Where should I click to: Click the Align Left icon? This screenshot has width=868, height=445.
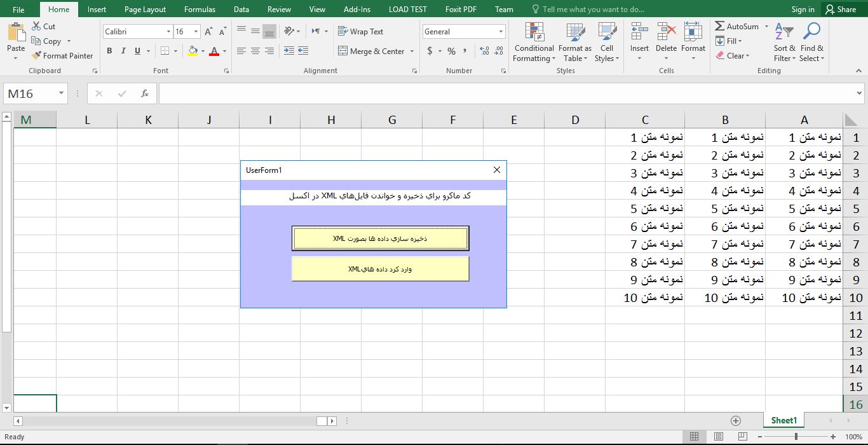[241, 51]
